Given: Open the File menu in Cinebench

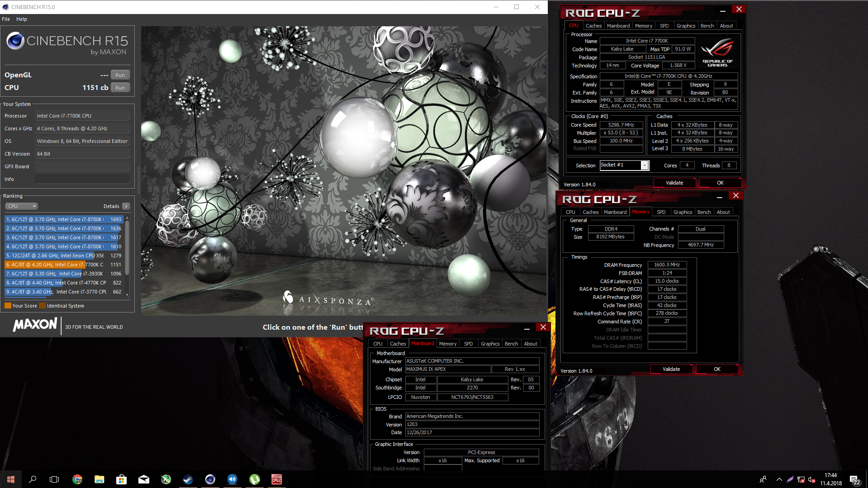Looking at the screenshot, I should 6,19.
